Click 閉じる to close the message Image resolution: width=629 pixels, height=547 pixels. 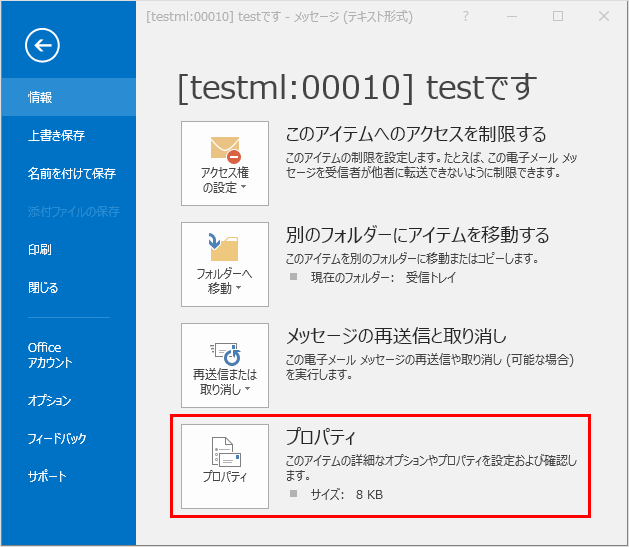click(44, 287)
